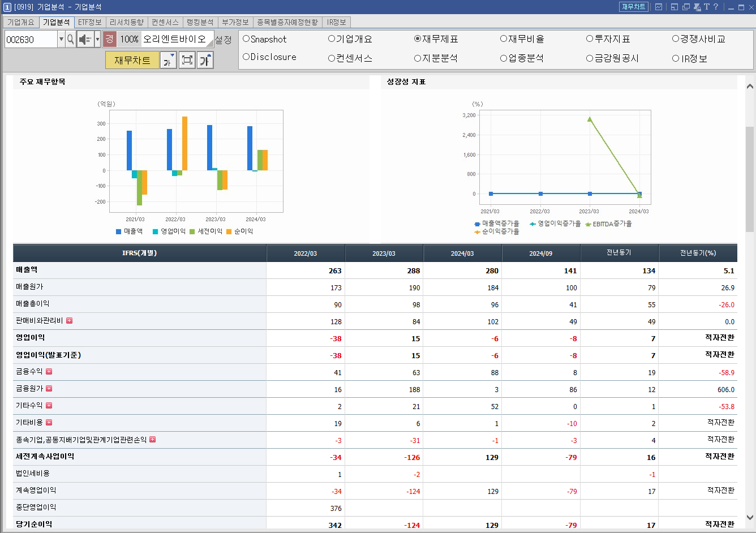The image size is (756, 533).
Task: Expand 금융수익 plus icon
Action: click(x=49, y=371)
